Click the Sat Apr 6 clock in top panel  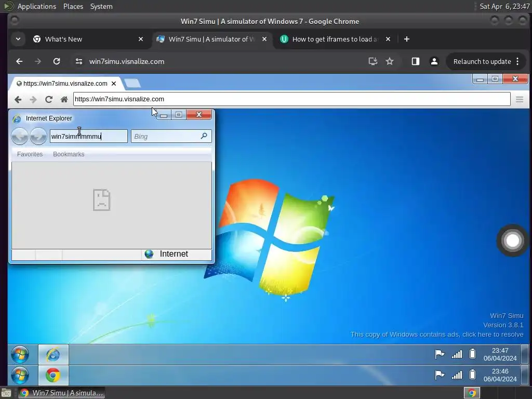pos(505,6)
